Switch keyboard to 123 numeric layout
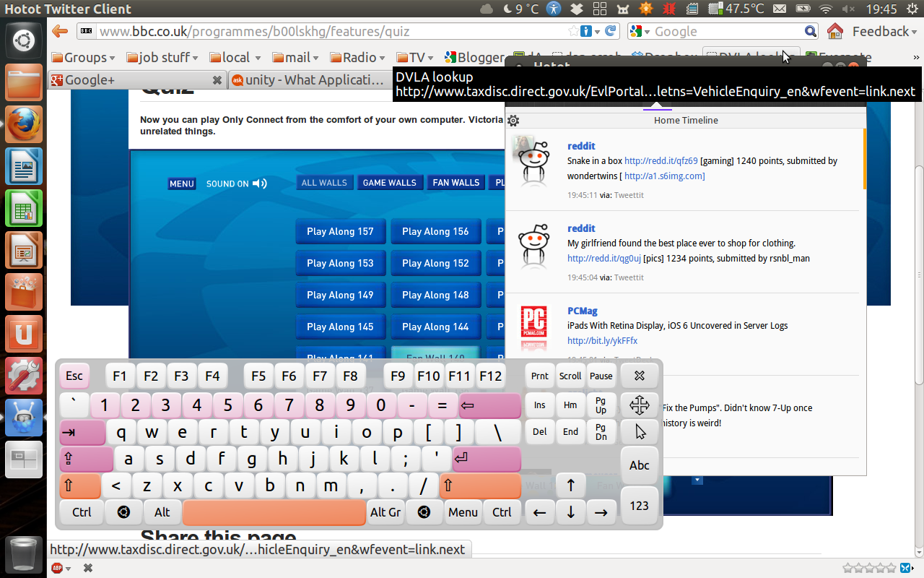Screen dimensions: 924x578 pos(639,505)
